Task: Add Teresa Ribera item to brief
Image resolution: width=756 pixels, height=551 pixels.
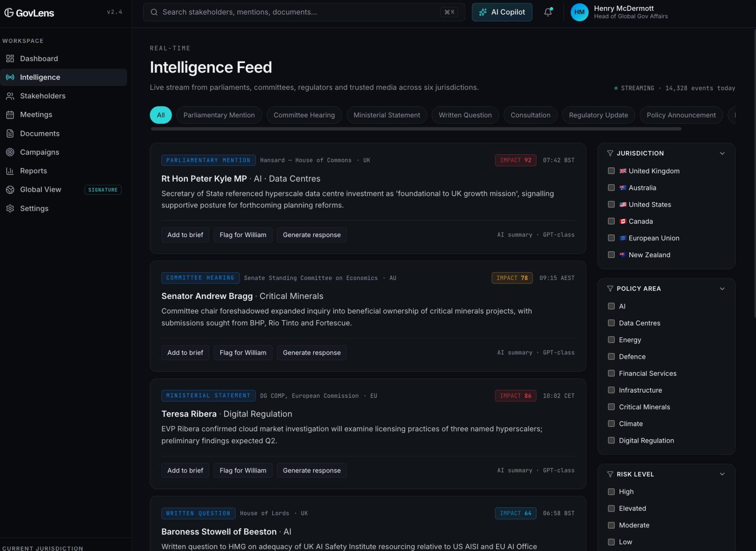Action: pyautogui.click(x=185, y=470)
